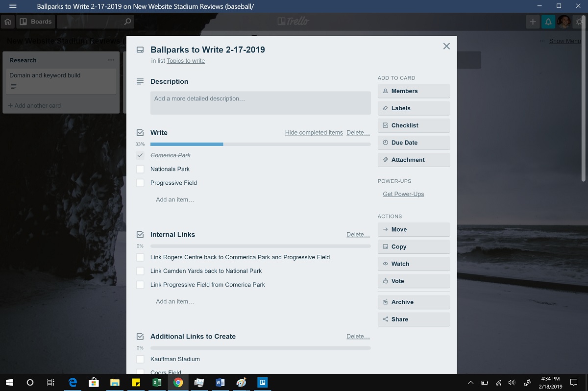Delete the Internal Links checklist
The width and height of the screenshot is (588, 391).
[x=358, y=235]
